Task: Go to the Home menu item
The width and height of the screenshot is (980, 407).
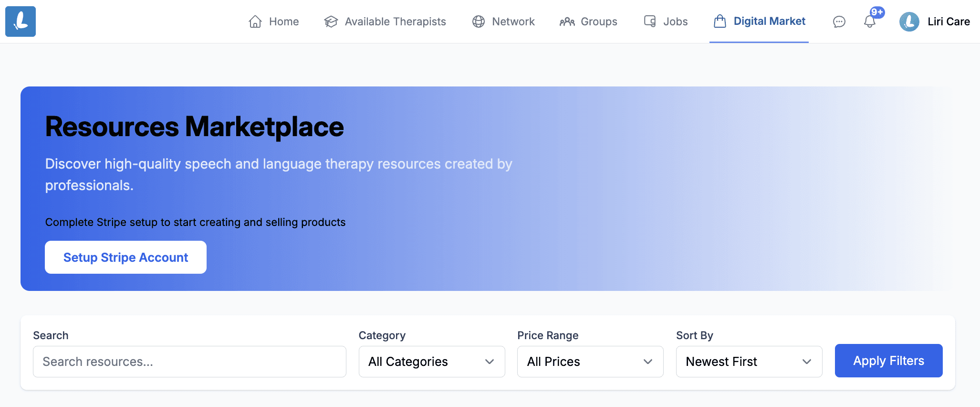Action: coord(274,21)
